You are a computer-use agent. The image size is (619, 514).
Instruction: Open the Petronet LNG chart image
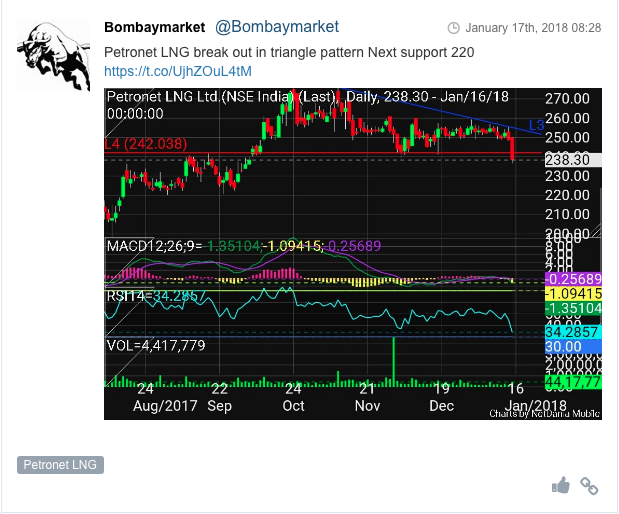(353, 254)
